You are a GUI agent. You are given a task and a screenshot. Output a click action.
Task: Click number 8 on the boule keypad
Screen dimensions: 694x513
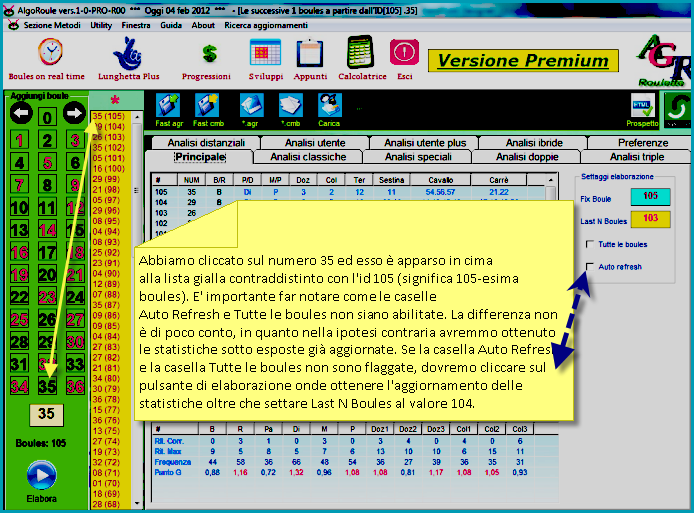(x=47, y=185)
